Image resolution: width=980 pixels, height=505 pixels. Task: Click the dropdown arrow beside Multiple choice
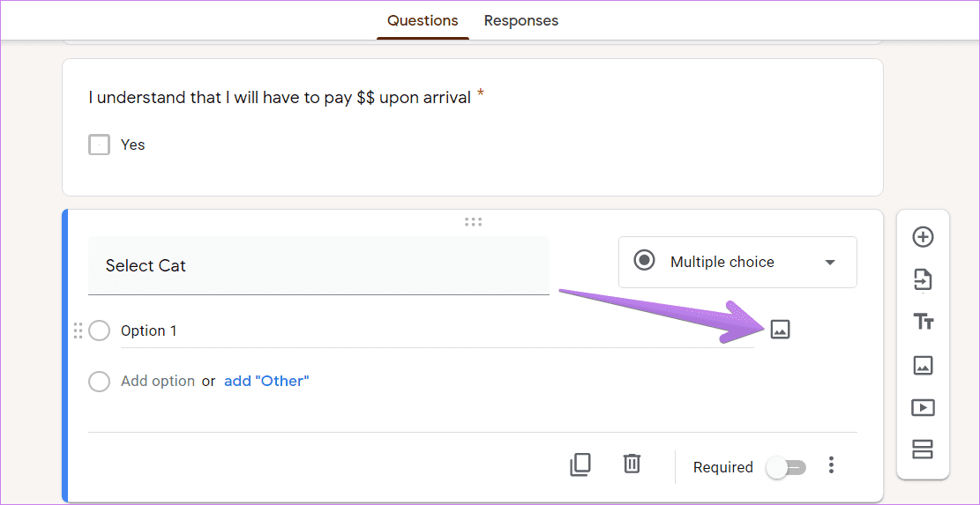pyautogui.click(x=830, y=263)
